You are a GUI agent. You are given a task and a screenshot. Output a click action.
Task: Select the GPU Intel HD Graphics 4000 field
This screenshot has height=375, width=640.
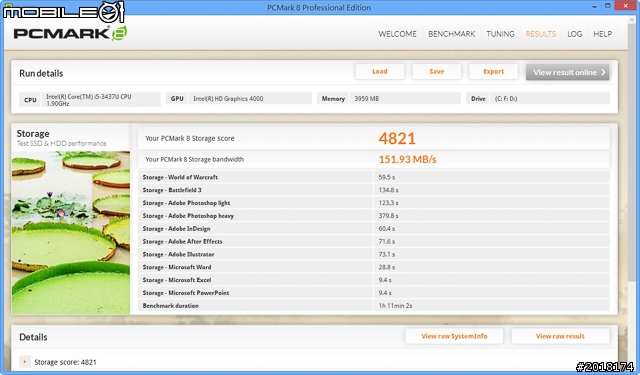point(250,98)
